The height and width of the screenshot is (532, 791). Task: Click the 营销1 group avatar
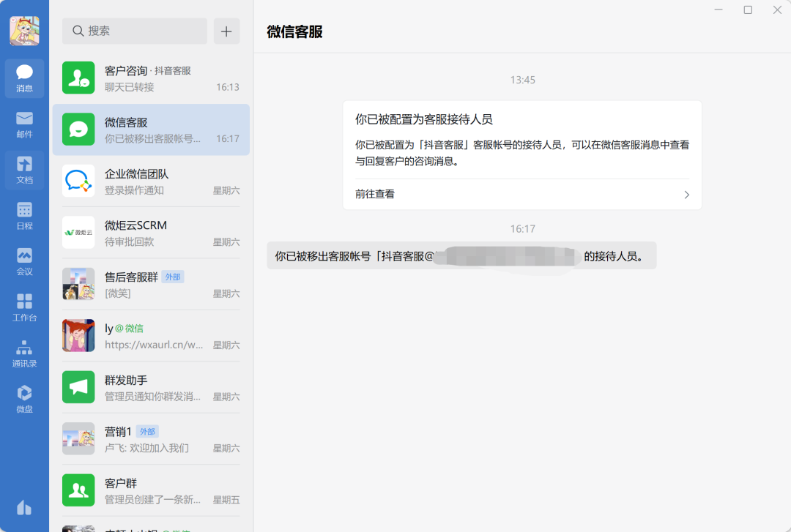[78, 438]
